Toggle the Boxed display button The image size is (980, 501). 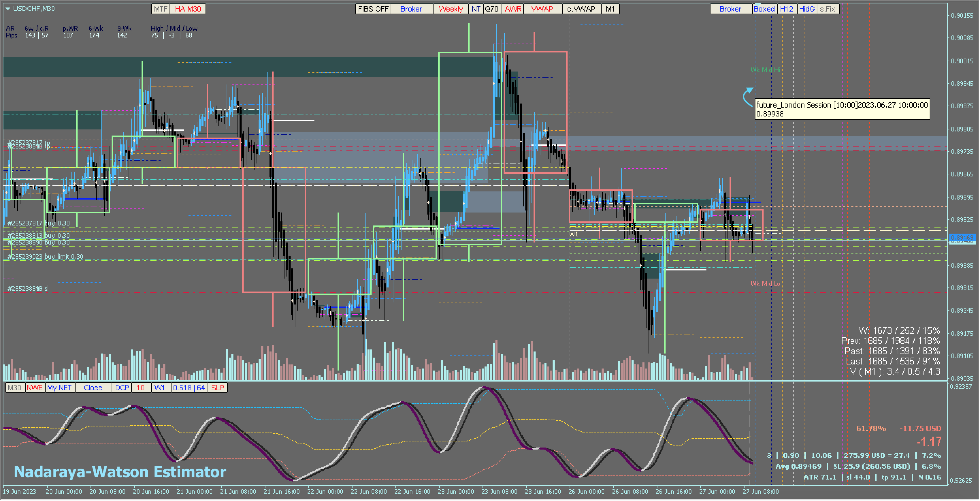[x=764, y=9]
